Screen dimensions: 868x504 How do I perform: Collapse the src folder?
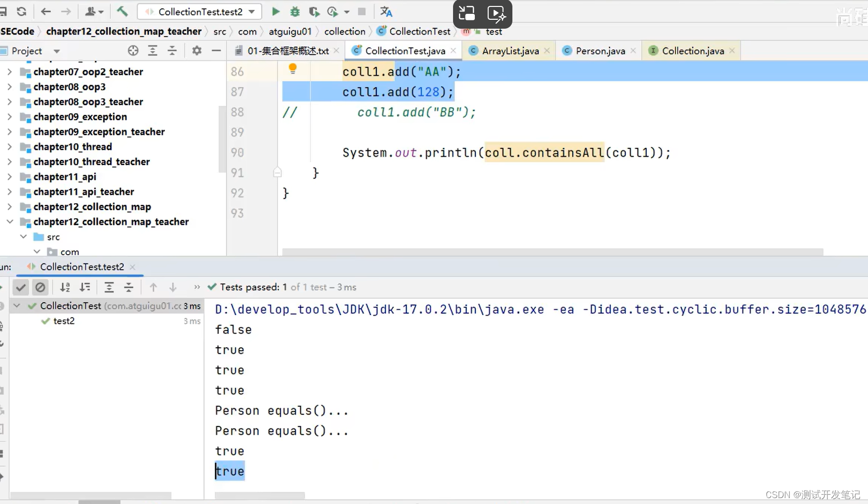(x=23, y=237)
